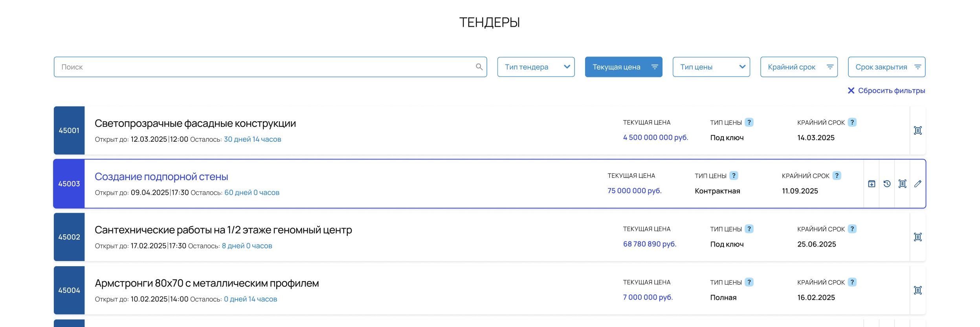Select the Армстронги 80x70 tender title

tap(207, 283)
